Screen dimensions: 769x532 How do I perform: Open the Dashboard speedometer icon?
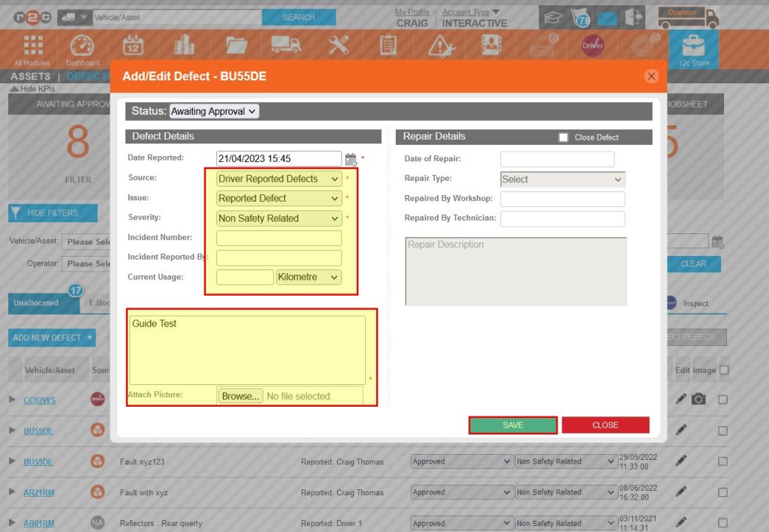coord(83,45)
